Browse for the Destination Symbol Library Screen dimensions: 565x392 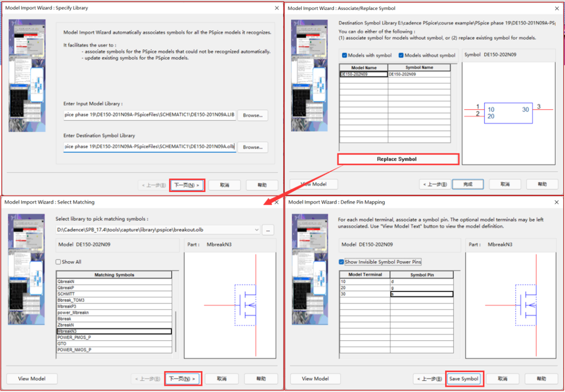point(253,147)
